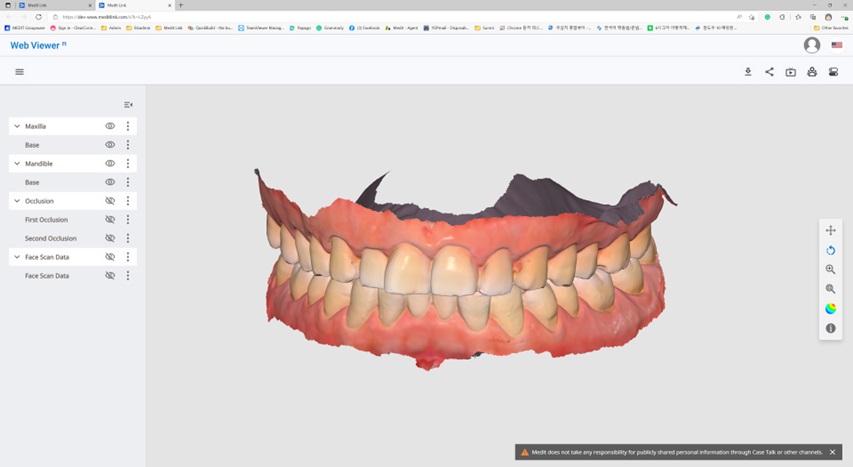Click the zoom fit magnifier tool
Viewport: 853px width, 467px height.
(x=830, y=289)
